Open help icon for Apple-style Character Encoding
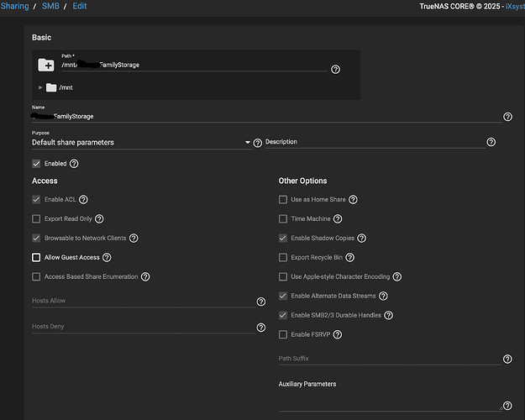 (397, 277)
